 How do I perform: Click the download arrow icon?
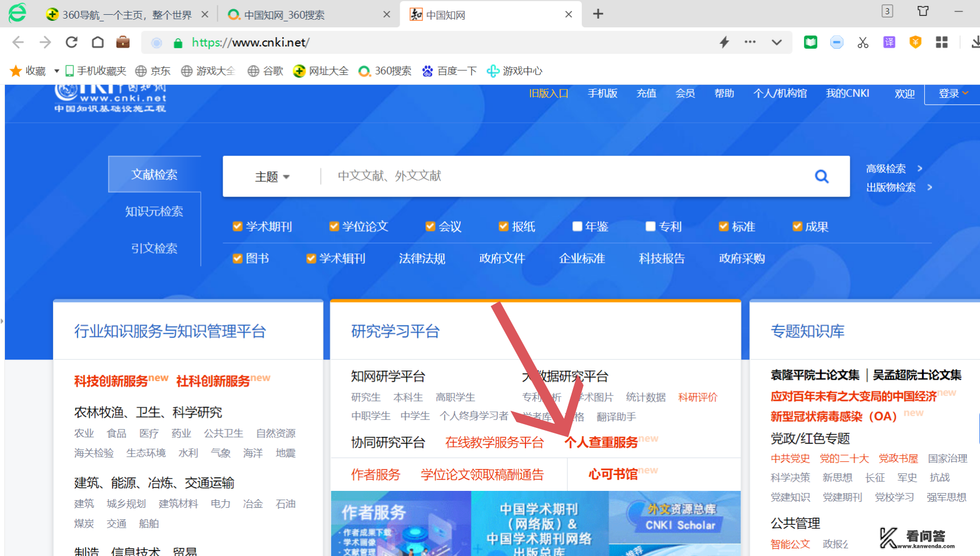click(x=975, y=42)
